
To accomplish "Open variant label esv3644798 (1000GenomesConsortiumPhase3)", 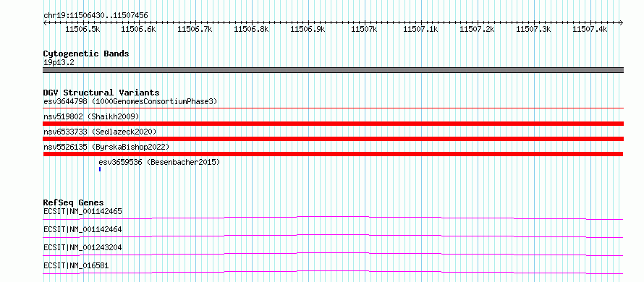I will click(130, 101).
